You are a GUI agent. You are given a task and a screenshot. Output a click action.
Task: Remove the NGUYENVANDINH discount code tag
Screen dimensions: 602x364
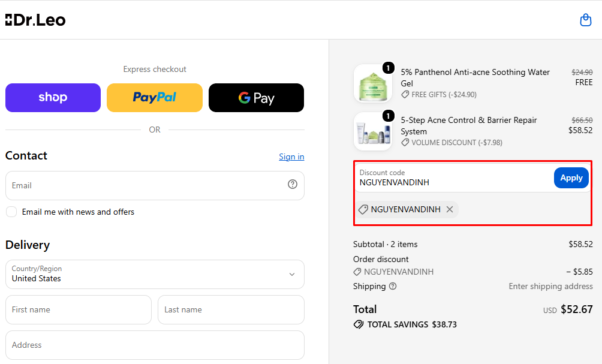[x=450, y=209]
